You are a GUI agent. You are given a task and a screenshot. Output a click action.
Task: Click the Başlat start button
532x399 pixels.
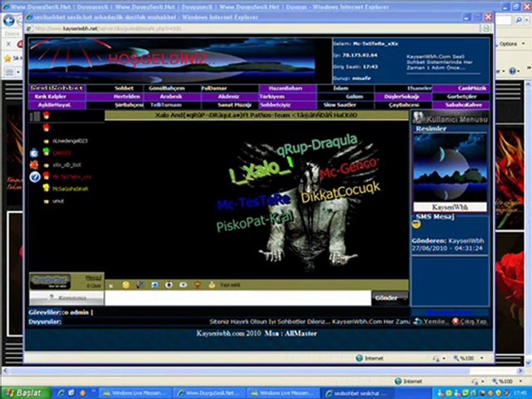pos(26,393)
